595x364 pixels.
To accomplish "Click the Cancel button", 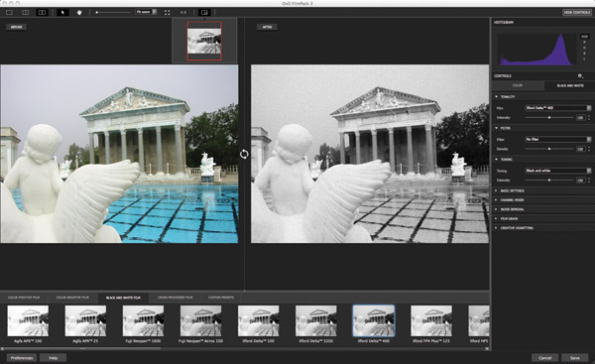I will (544, 358).
